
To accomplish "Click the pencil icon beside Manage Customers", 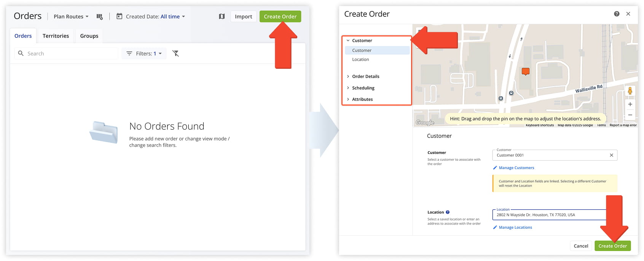I will 495,168.
